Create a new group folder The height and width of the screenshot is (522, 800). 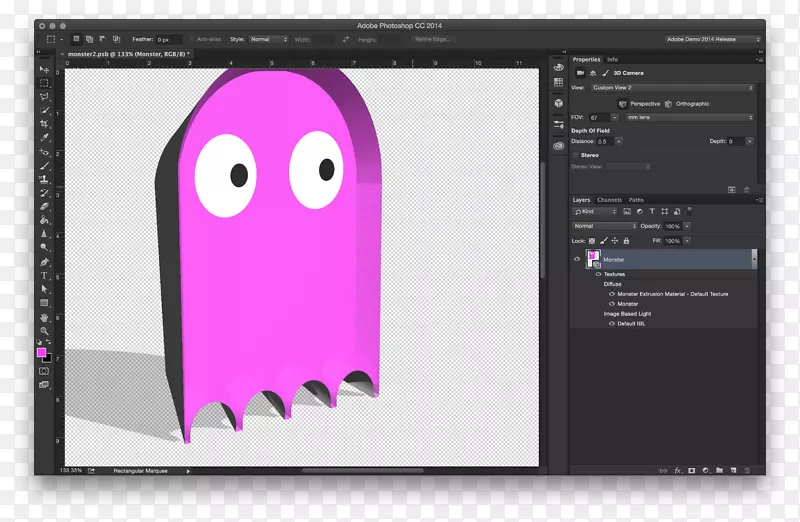719,470
